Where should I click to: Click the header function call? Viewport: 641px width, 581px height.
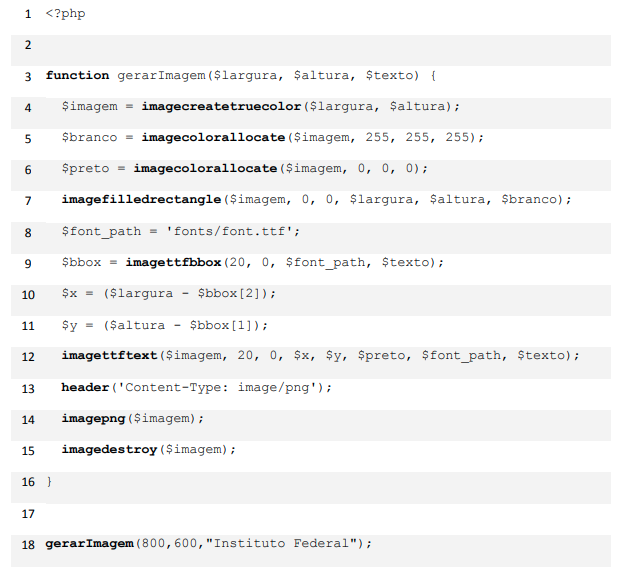pyautogui.click(x=85, y=388)
